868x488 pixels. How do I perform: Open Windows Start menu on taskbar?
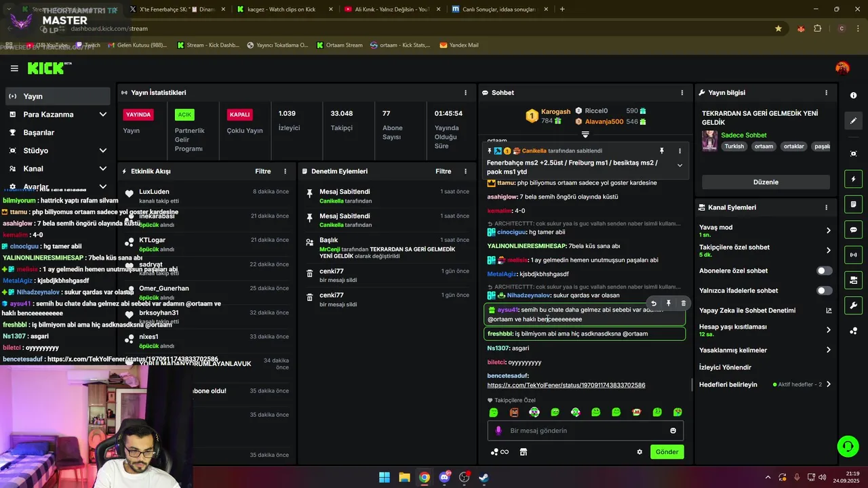(384, 477)
